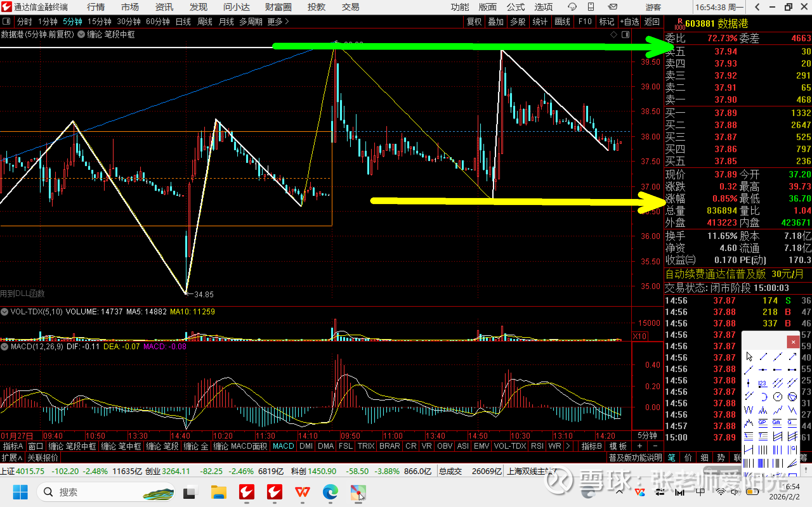Open the mobile phone icon in title bar
The width and height of the screenshot is (812, 507).
point(591,7)
